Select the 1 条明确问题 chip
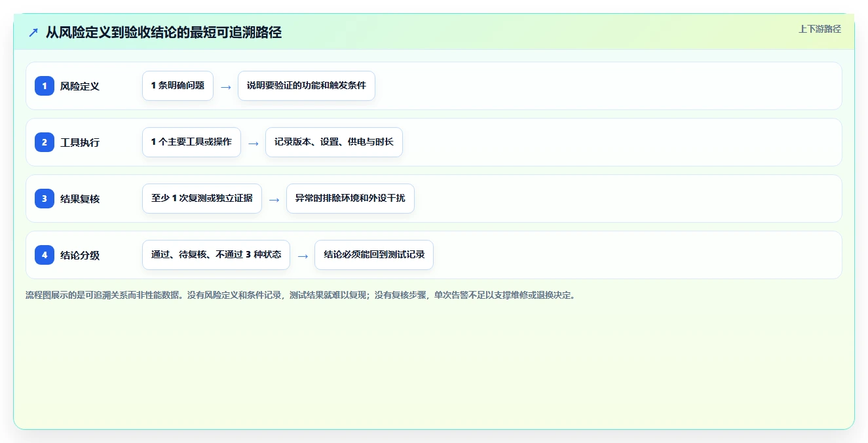The width and height of the screenshot is (868, 443). click(178, 86)
